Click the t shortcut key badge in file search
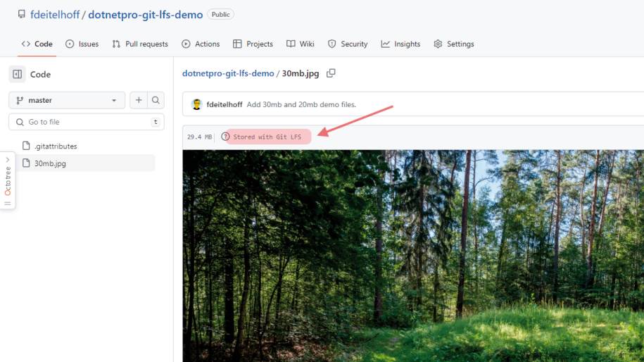The image size is (644, 362). click(156, 122)
